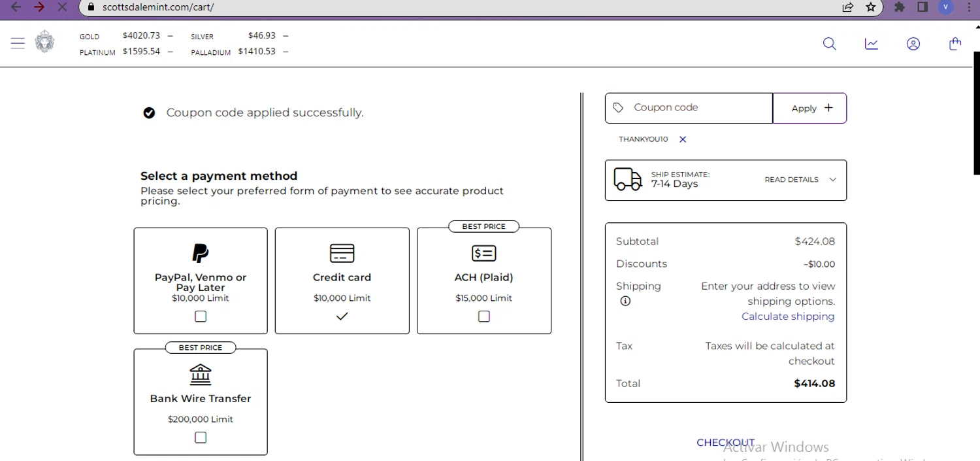Click the BEST PRICE badge above Bank Wire
Viewport: 980px width, 461px height.
coord(201,347)
